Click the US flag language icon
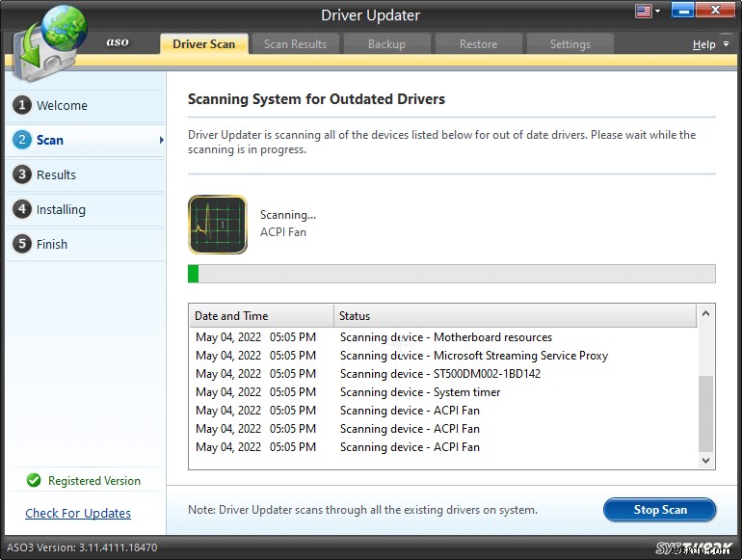Viewport: 742px width, 560px height. click(x=643, y=12)
